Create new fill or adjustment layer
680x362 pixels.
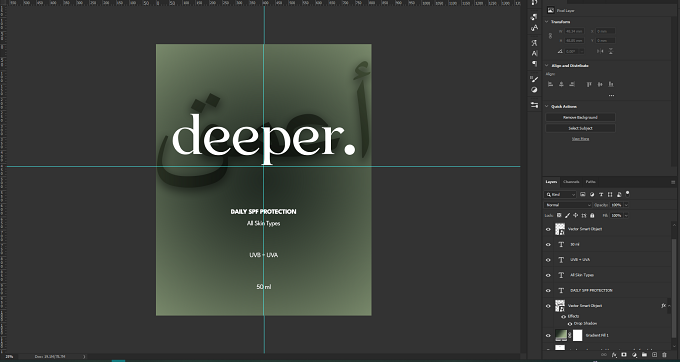[x=634, y=355]
